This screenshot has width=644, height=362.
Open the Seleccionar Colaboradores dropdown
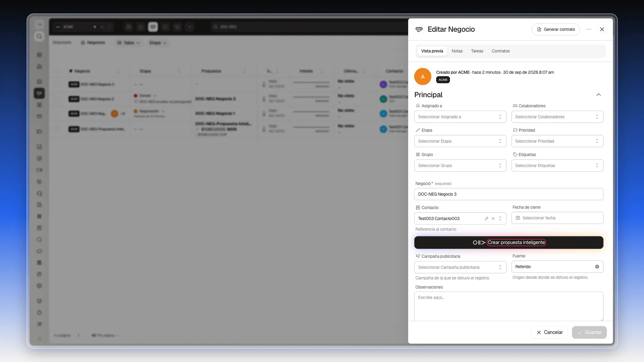tap(557, 117)
